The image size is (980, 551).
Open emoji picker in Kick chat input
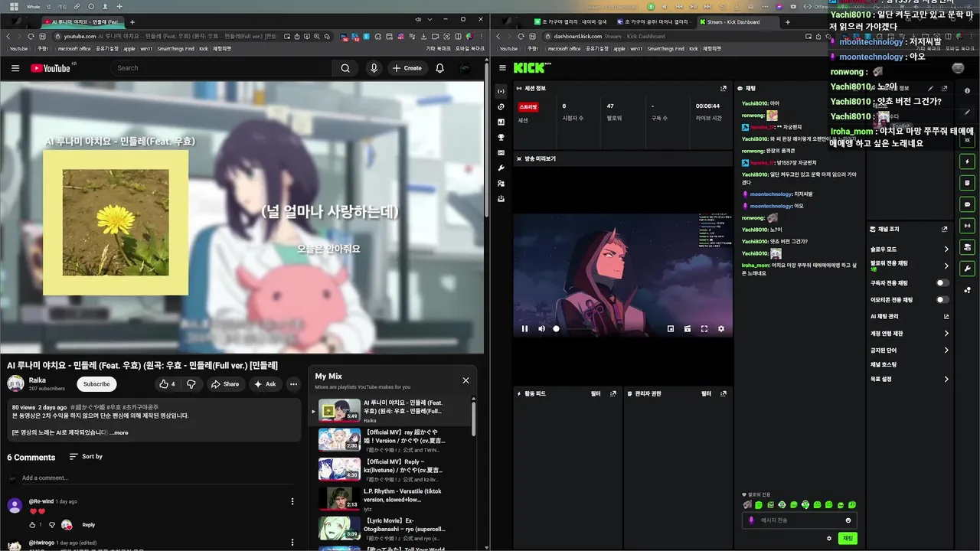pyautogui.click(x=848, y=520)
